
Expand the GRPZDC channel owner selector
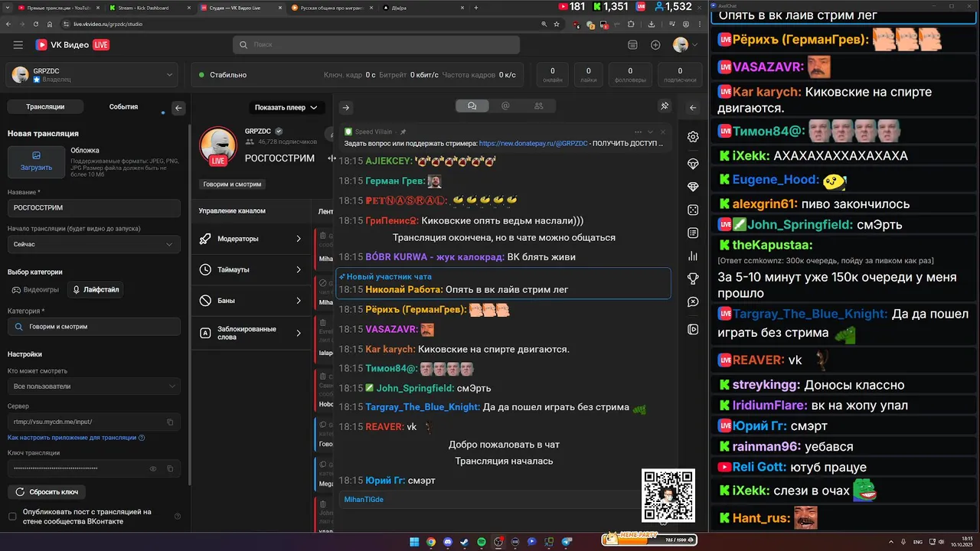pyautogui.click(x=93, y=75)
